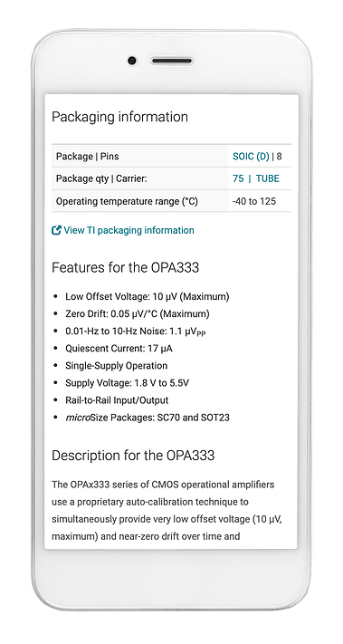
Task: Click the TUBE carrier link
Action: 268,178
